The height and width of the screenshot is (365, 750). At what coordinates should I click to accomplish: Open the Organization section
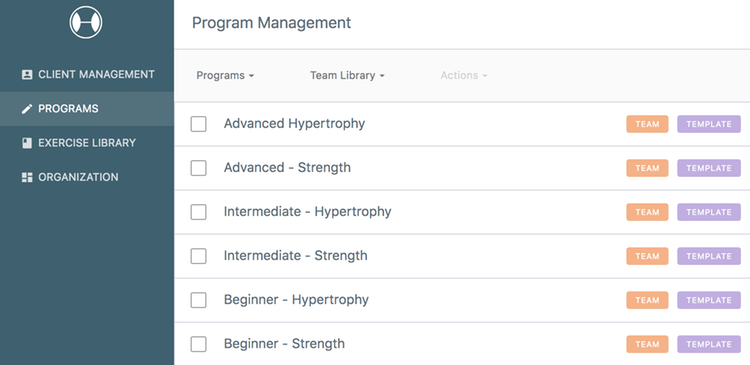pyautogui.click(x=87, y=177)
